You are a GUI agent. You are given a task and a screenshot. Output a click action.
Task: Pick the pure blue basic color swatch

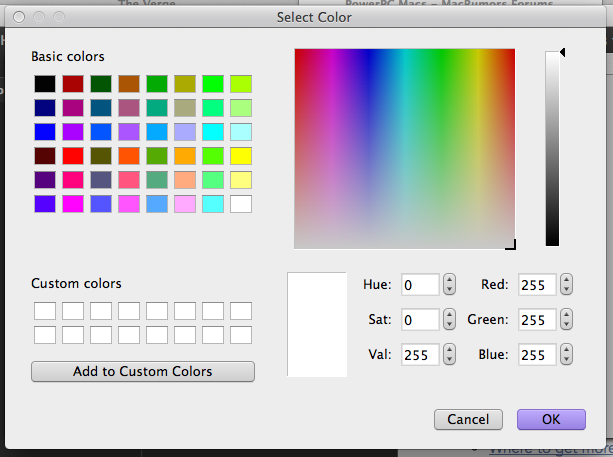click(44, 132)
